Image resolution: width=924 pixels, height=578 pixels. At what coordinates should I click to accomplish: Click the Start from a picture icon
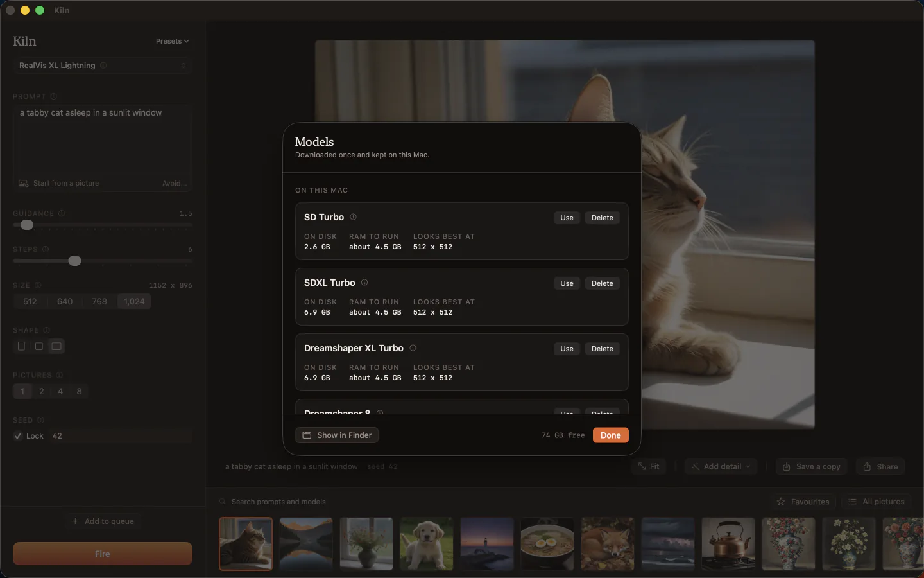coord(24,184)
